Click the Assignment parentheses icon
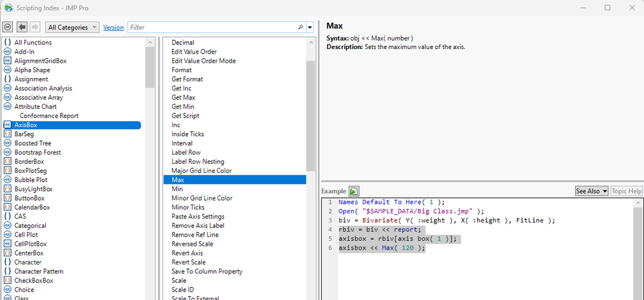Image resolution: width=644 pixels, height=300 pixels. point(7,79)
